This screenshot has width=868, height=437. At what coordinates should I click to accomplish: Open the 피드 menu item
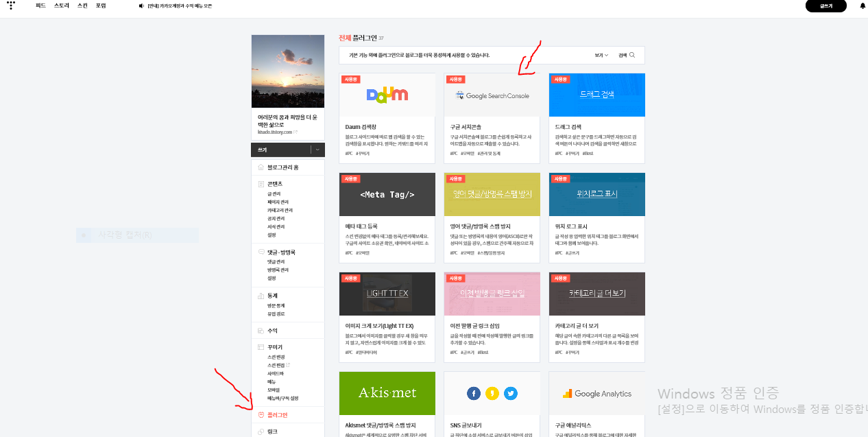coord(40,5)
